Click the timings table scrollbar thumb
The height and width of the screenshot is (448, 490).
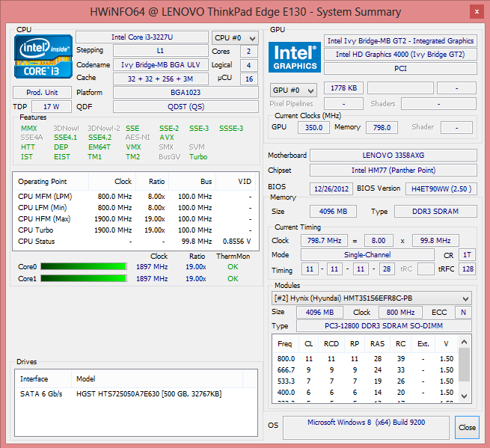coord(464,364)
